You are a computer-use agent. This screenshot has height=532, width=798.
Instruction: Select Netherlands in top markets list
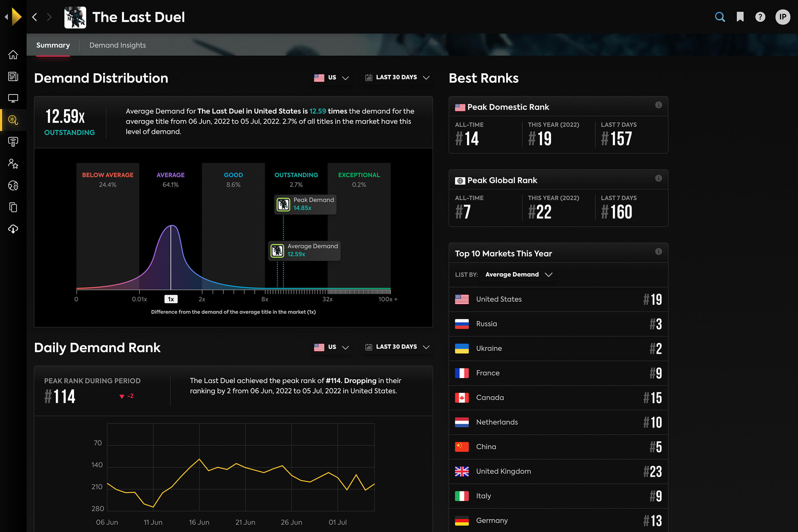tap(559, 422)
